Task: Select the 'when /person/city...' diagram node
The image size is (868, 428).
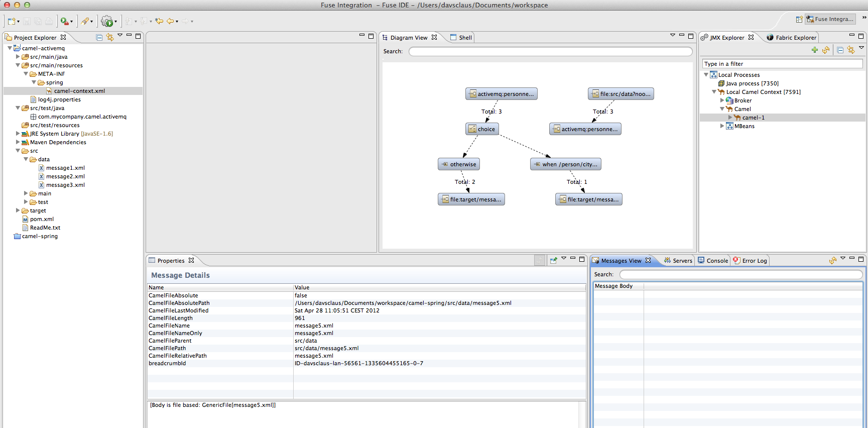Action: tap(566, 164)
